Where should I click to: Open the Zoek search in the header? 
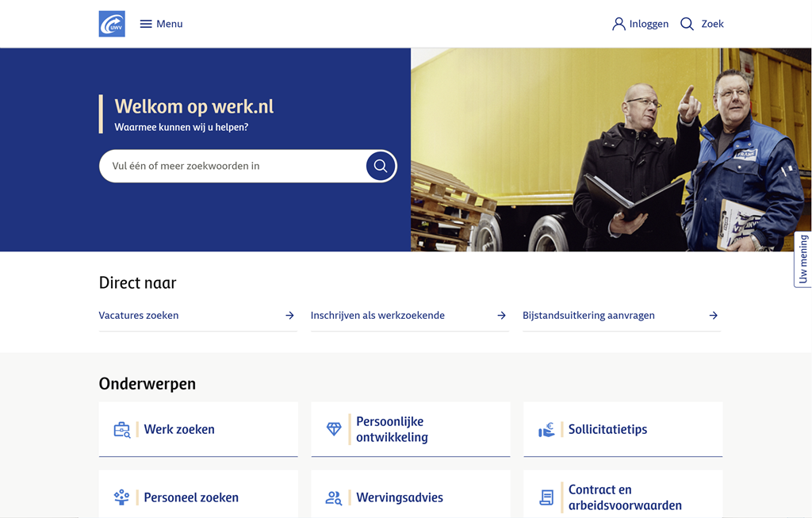[702, 24]
